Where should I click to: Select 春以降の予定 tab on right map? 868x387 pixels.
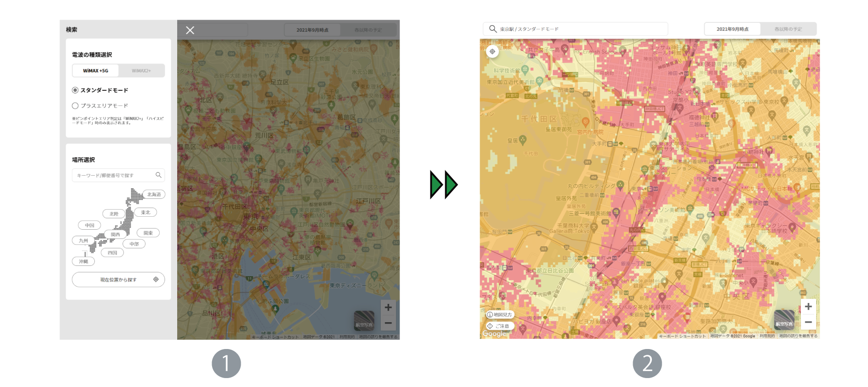point(788,29)
